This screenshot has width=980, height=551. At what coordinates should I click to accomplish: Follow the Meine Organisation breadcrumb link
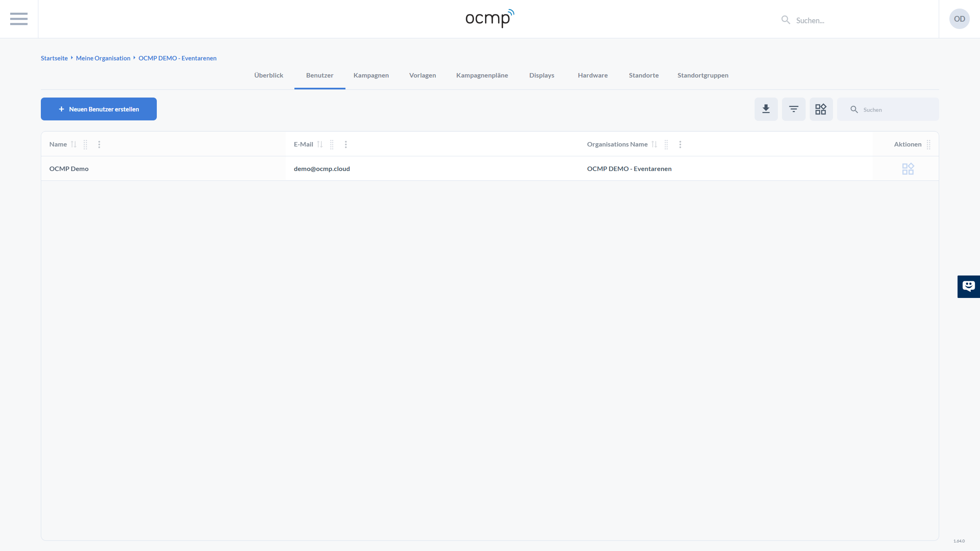point(103,58)
